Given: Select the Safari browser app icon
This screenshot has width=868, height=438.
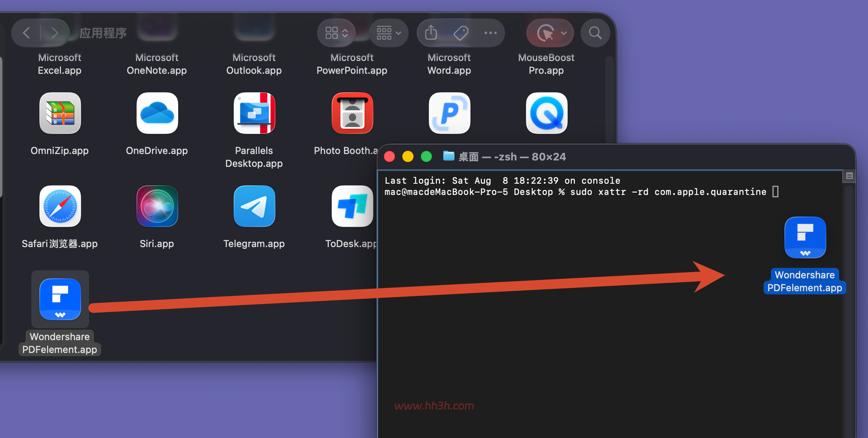Looking at the screenshot, I should (60, 206).
